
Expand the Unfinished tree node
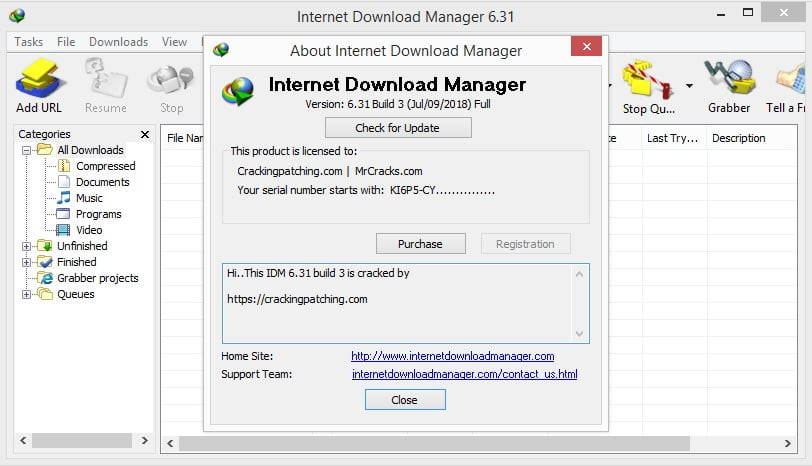tap(26, 246)
